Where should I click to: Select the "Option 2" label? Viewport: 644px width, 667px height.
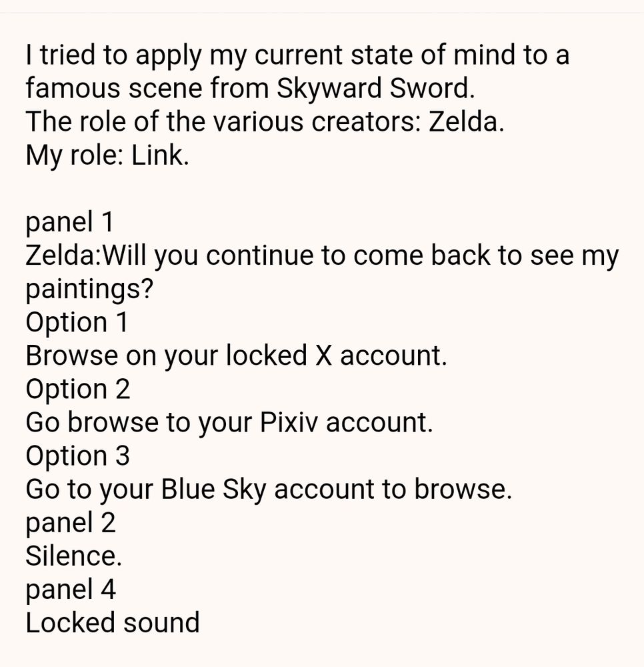click(78, 389)
